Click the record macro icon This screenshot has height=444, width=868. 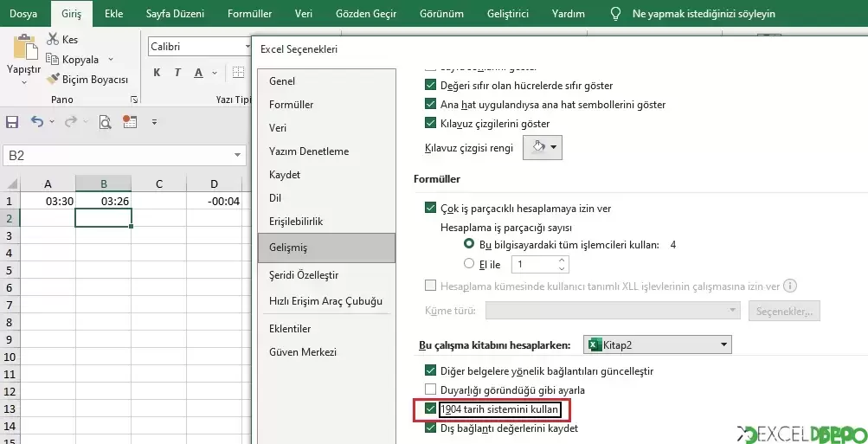pyautogui.click(x=130, y=122)
